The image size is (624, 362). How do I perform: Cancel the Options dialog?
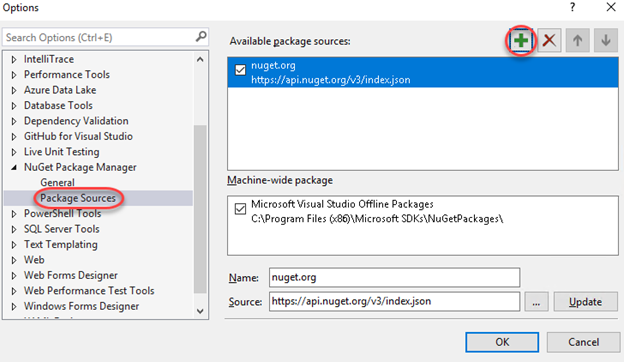pyautogui.click(x=583, y=342)
